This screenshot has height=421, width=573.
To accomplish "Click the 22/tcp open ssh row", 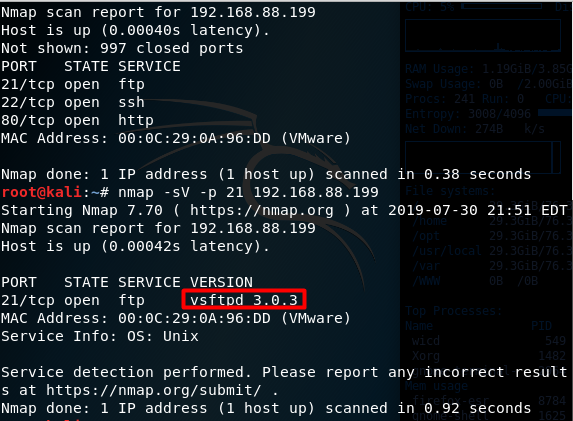I will pos(73,102).
